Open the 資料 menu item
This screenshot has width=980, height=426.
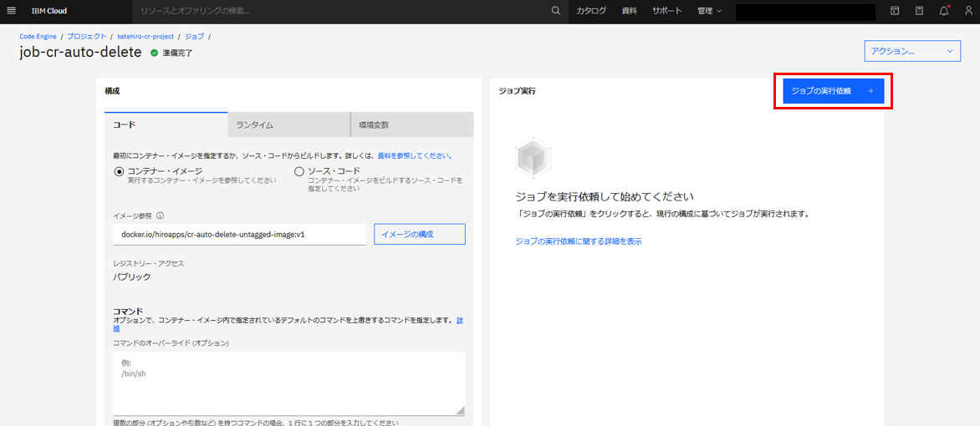click(630, 11)
